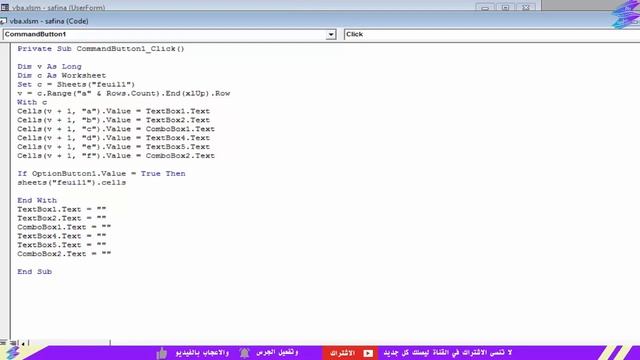Viewport: 640px width, 360px height.
Task: Click the line 'ComboBox2.Text = ""'
Action: pyautogui.click(x=64, y=254)
